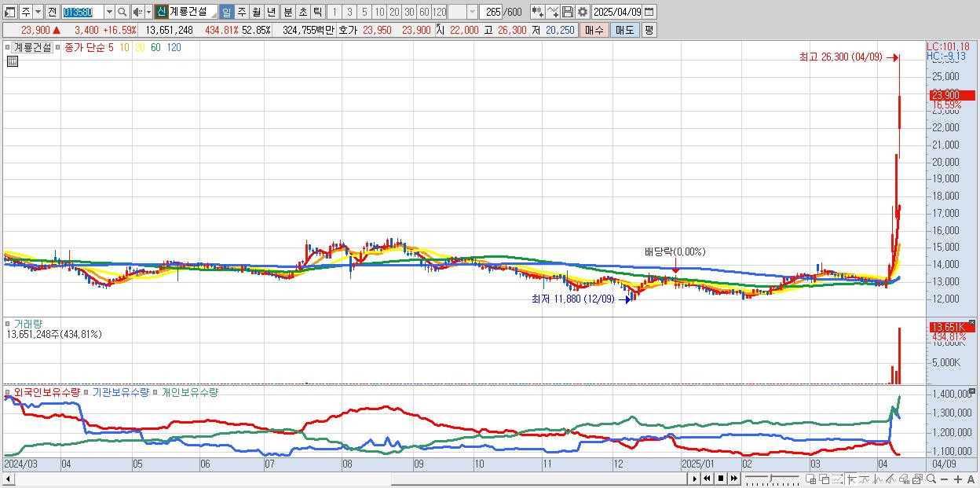Toggle the 거래량 indicator square
This screenshot has width=980, height=488.
coord(9,323)
